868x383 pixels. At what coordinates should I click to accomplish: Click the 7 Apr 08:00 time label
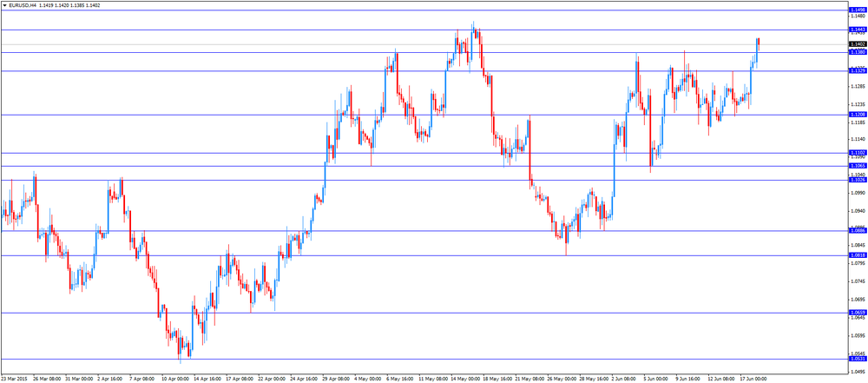(141, 380)
